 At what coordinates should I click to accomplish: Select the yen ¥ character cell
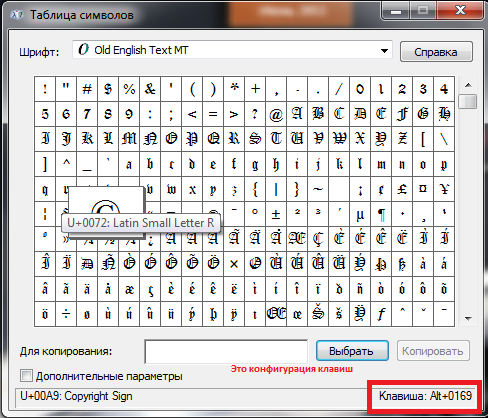click(x=444, y=189)
